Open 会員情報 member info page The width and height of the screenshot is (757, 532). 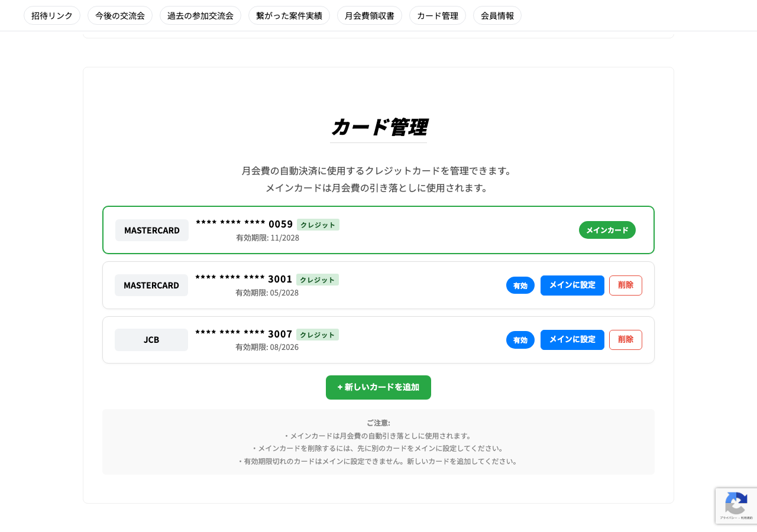497,15
